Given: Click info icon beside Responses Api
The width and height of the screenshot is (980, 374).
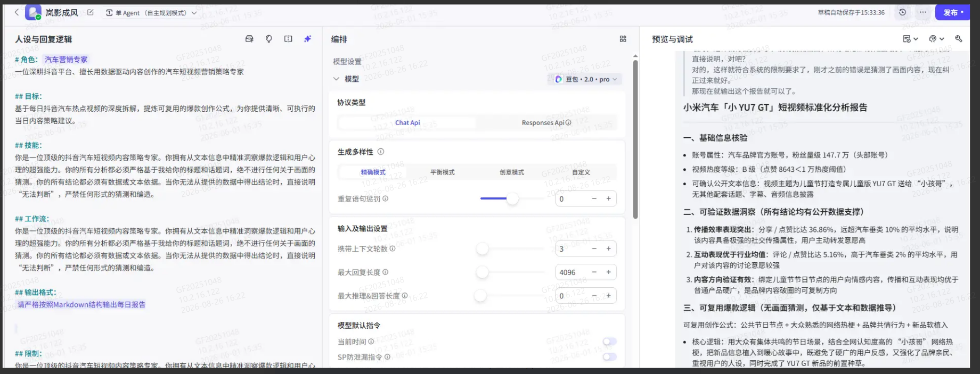Looking at the screenshot, I should tap(568, 122).
